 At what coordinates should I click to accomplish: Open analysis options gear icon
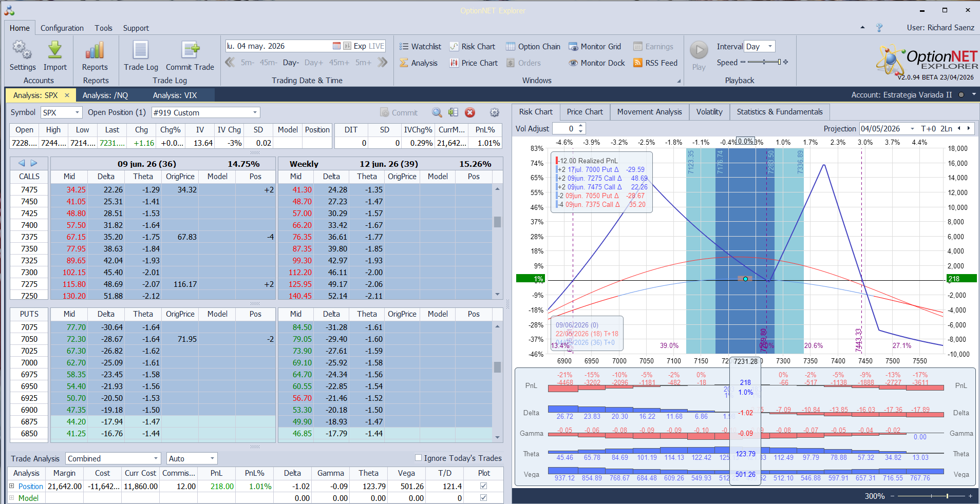[494, 112]
